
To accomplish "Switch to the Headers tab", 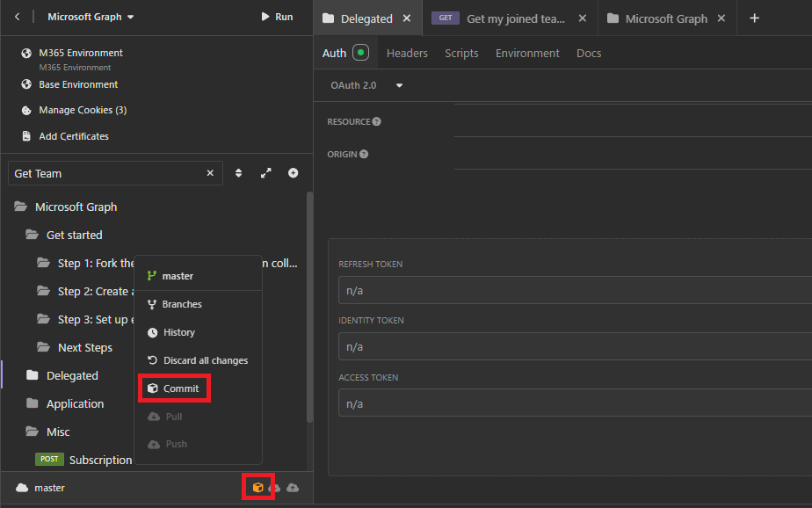I will tap(407, 53).
